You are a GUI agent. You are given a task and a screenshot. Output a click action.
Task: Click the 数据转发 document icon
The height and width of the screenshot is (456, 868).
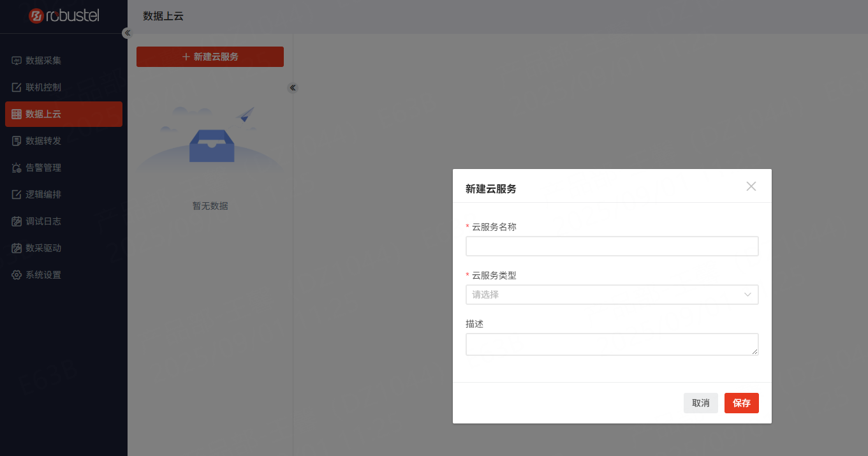click(17, 141)
